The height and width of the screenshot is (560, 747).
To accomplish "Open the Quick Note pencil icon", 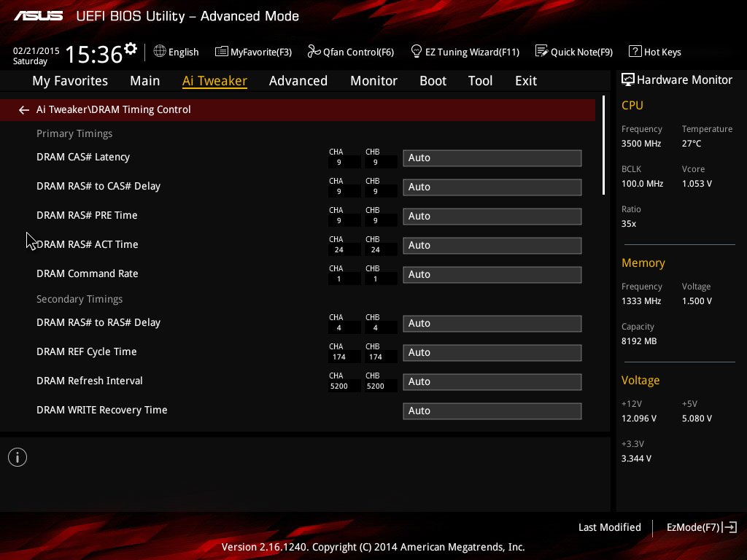I will [x=542, y=51].
